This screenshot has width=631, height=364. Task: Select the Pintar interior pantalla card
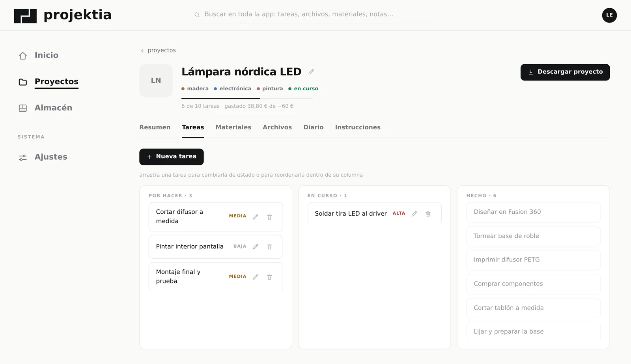[216, 247]
